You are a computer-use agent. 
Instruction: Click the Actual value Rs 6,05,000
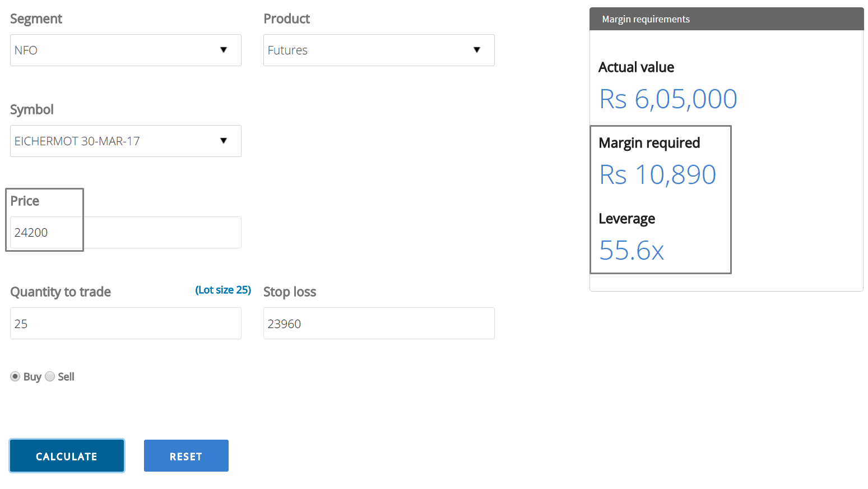tap(668, 99)
